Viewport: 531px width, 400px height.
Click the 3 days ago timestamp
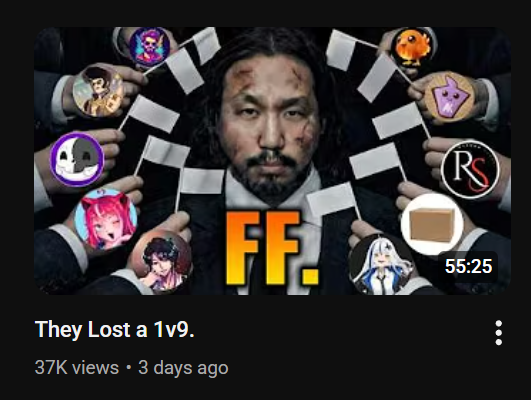tap(183, 368)
